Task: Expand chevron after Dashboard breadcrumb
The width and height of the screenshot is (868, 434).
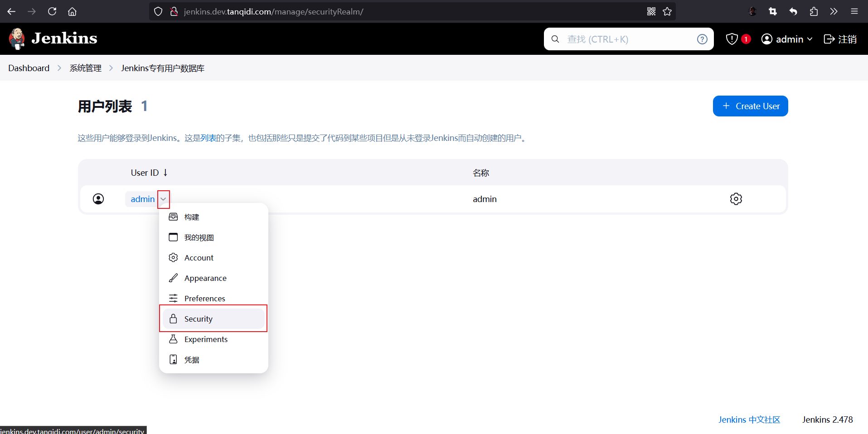Action: click(x=59, y=68)
